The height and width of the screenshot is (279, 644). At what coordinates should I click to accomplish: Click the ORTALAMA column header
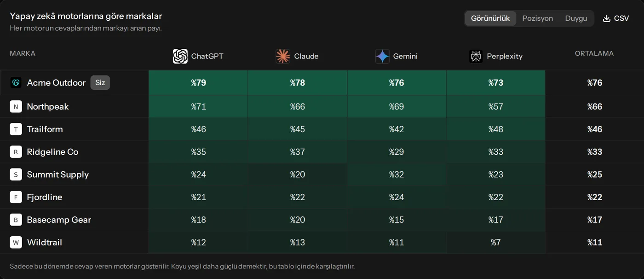tap(594, 53)
